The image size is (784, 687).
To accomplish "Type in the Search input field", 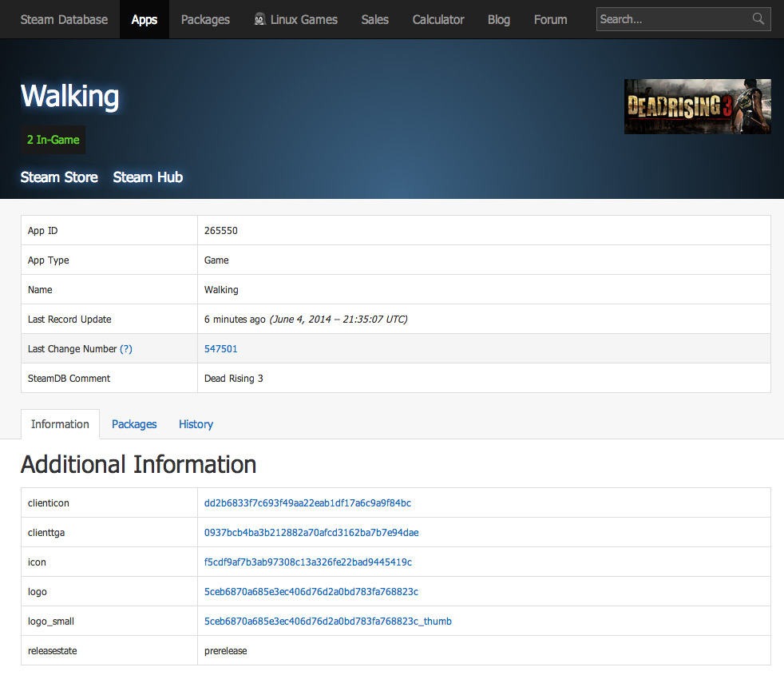I will [671, 19].
